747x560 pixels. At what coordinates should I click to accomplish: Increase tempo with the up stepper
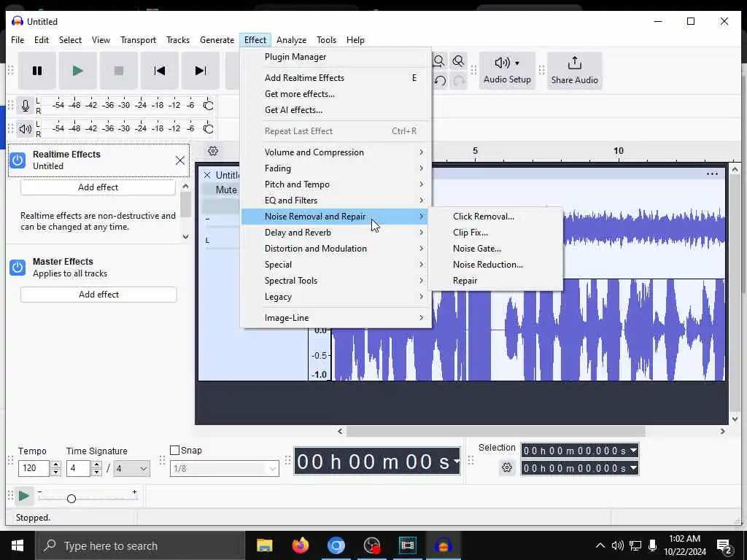(x=55, y=464)
